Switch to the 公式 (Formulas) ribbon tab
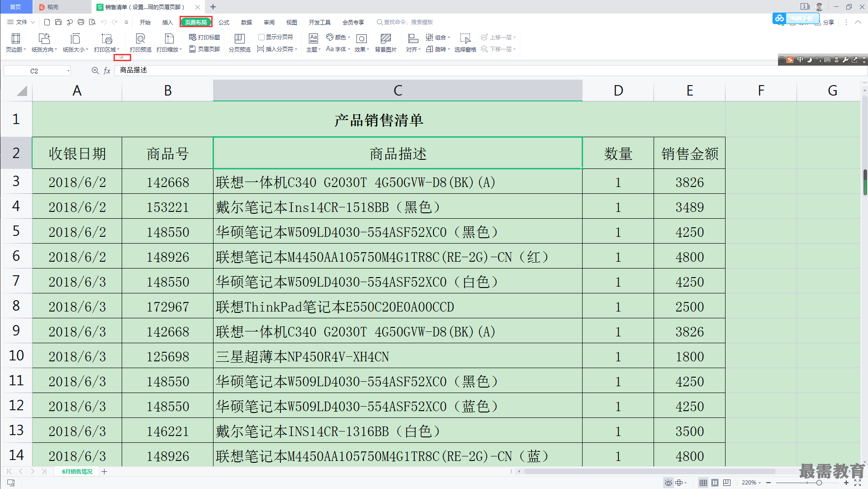The image size is (868, 489). point(224,22)
